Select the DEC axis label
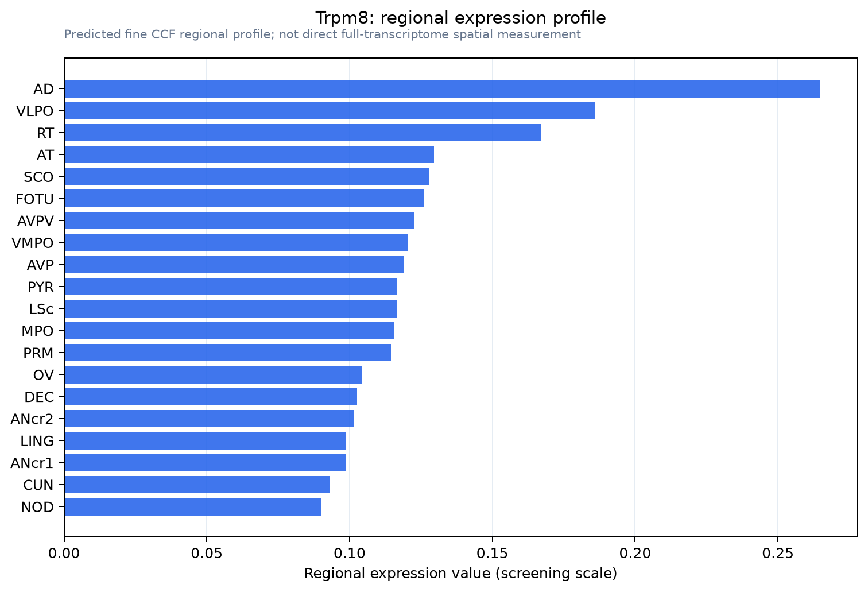 click(x=39, y=397)
